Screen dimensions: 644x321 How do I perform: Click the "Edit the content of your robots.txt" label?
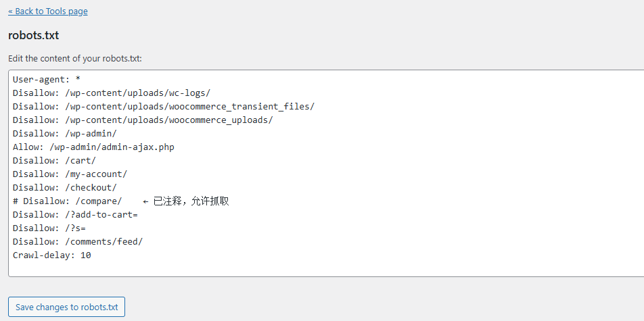[74, 58]
